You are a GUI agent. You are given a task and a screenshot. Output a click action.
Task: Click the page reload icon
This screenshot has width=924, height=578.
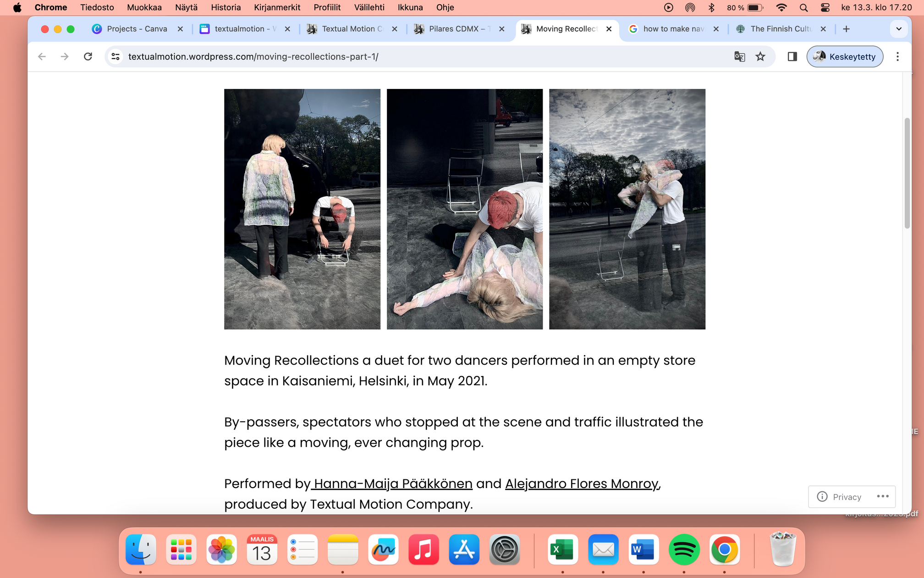pos(88,56)
